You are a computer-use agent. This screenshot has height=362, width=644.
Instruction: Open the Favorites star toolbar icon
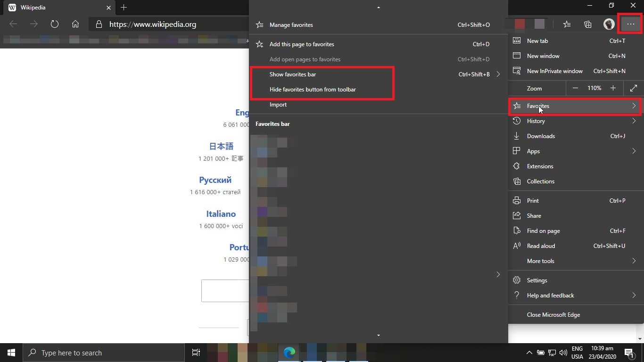click(x=567, y=25)
